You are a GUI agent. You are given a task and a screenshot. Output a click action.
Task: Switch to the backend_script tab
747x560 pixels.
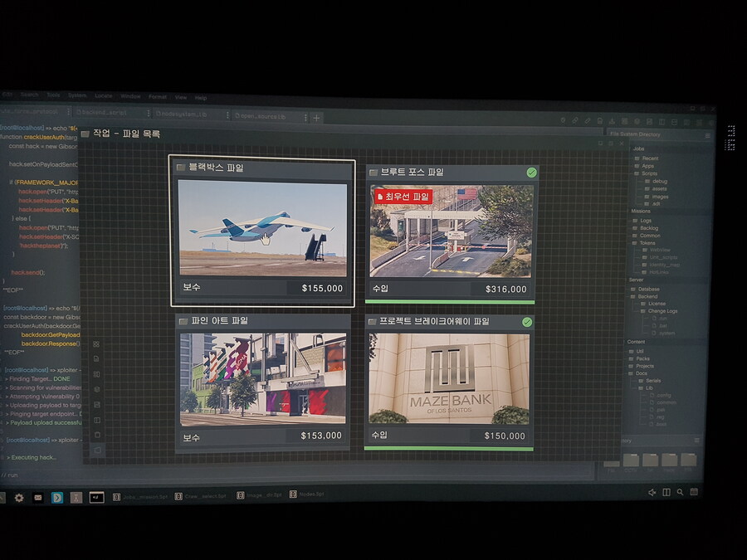click(105, 112)
